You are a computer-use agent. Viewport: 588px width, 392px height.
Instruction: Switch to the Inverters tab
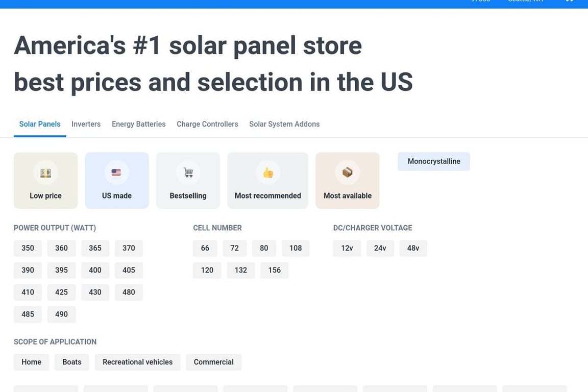coord(86,124)
